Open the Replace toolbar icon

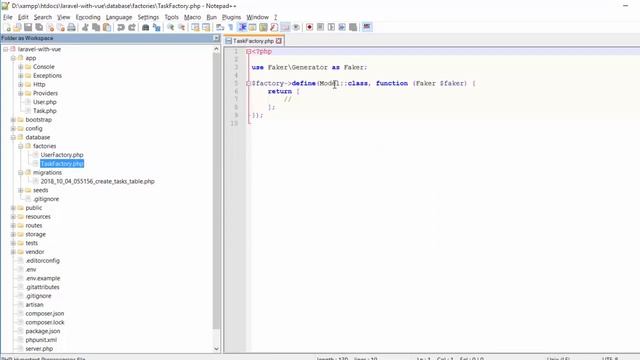[x=156, y=27]
